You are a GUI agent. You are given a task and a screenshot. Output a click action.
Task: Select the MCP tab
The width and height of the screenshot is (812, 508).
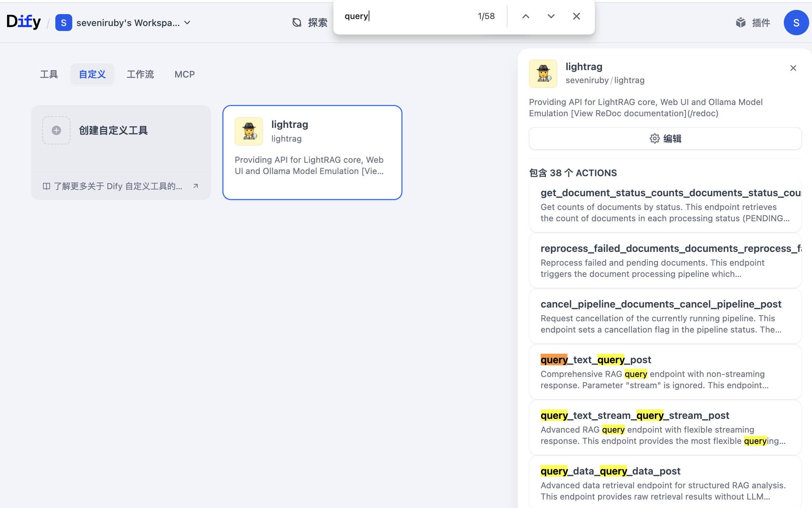point(185,74)
